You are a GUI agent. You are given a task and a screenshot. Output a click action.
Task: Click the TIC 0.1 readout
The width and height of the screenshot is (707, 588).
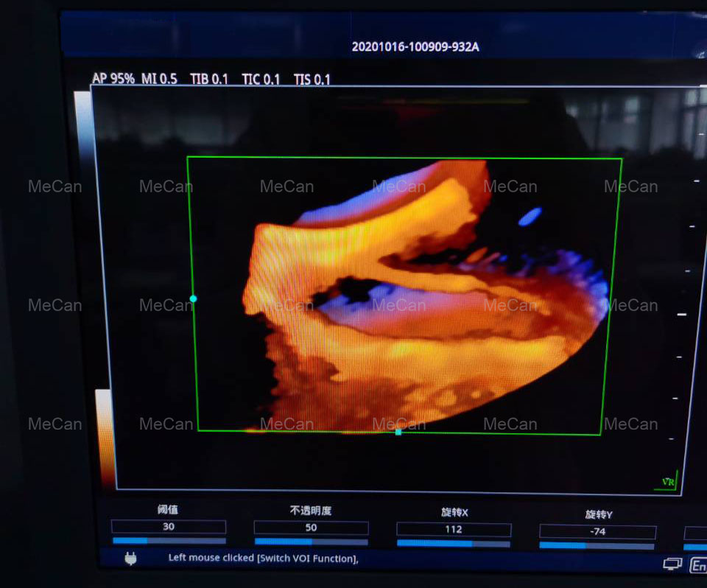(261, 80)
